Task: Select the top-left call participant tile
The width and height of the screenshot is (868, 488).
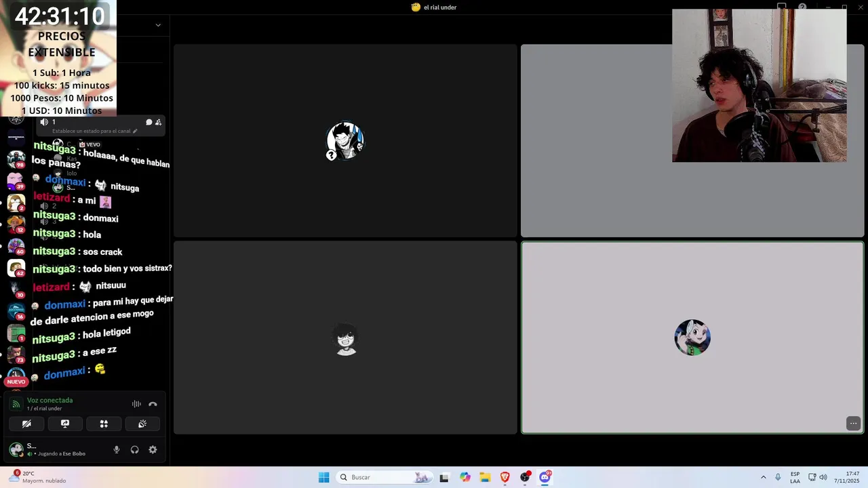Action: click(345, 141)
